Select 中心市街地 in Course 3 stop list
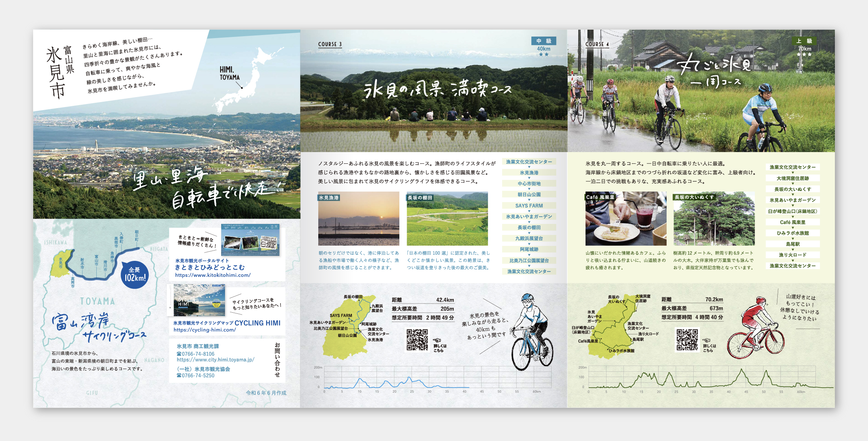 (529, 184)
